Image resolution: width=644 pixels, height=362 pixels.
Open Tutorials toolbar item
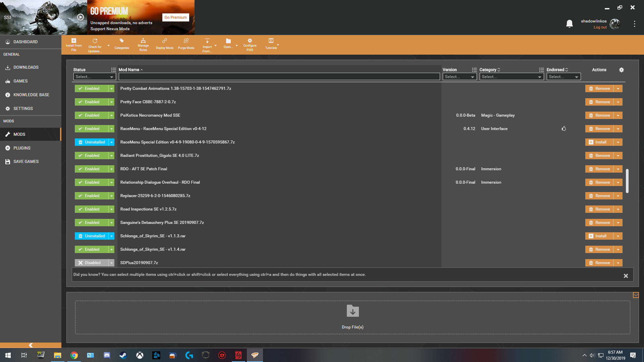[271, 44]
